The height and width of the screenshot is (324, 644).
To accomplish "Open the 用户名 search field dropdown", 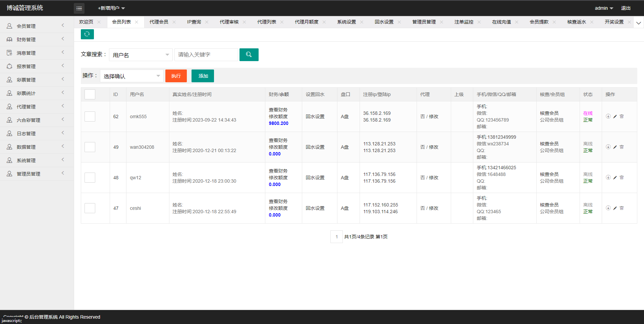I will [x=141, y=55].
